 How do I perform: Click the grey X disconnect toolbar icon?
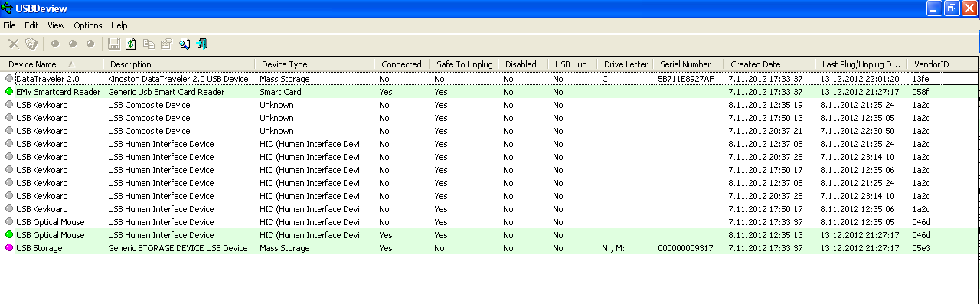pyautogui.click(x=14, y=44)
